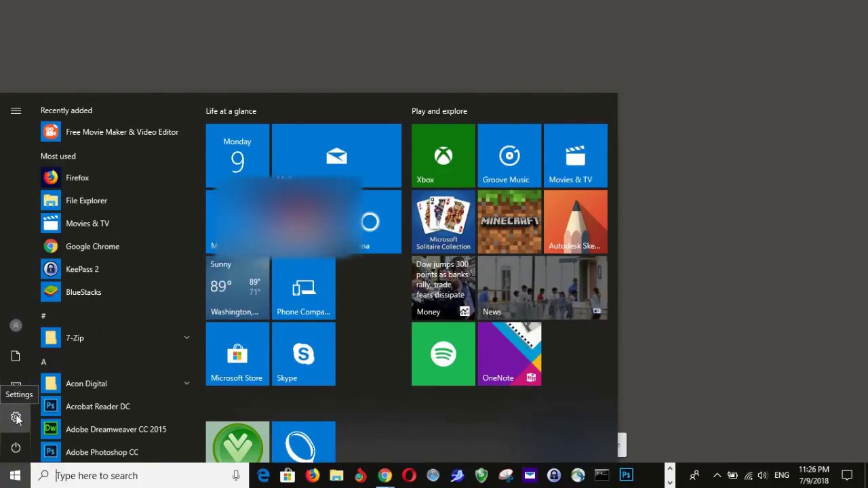Open the OneNote tile
This screenshot has height=488, width=868.
509,354
